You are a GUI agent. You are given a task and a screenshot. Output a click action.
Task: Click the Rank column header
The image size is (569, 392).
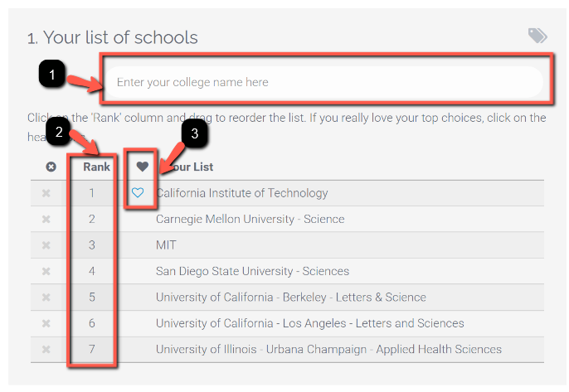click(x=96, y=167)
